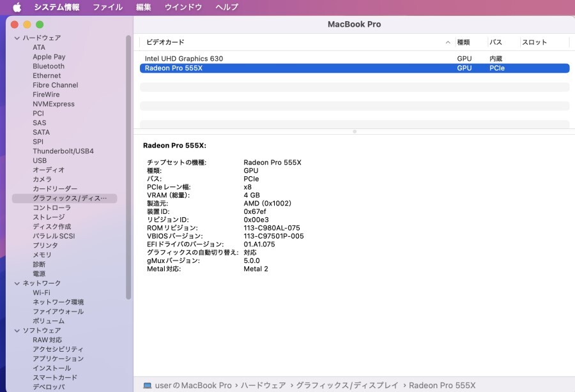575x392 pixels.
Task: Select Wi-Fi in the sidebar
Action: 43,292
